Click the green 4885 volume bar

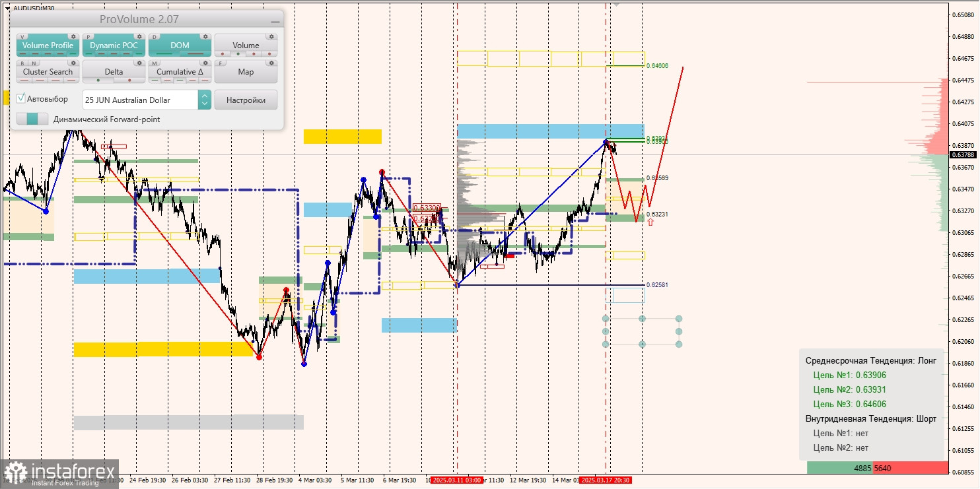click(839, 468)
